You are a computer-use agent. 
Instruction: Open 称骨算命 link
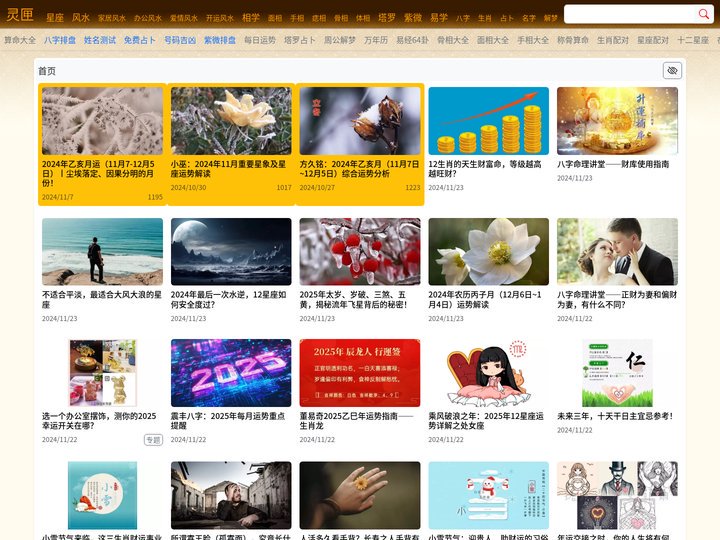pos(573,40)
